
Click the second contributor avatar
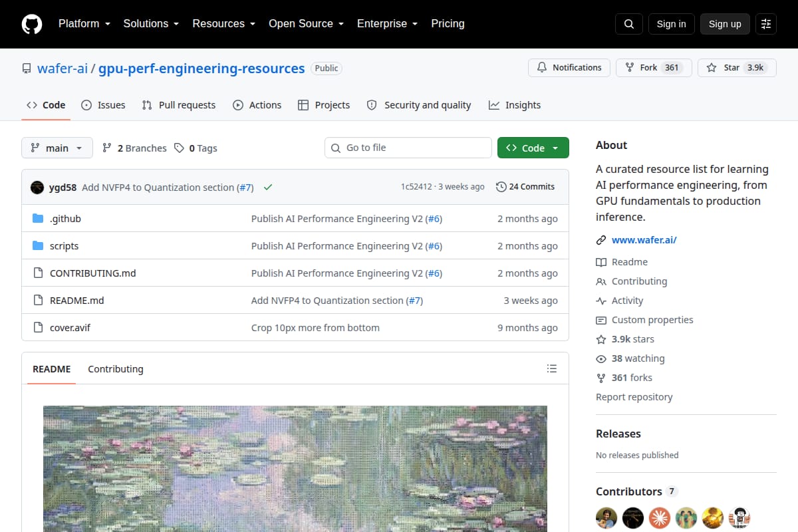[633, 517]
